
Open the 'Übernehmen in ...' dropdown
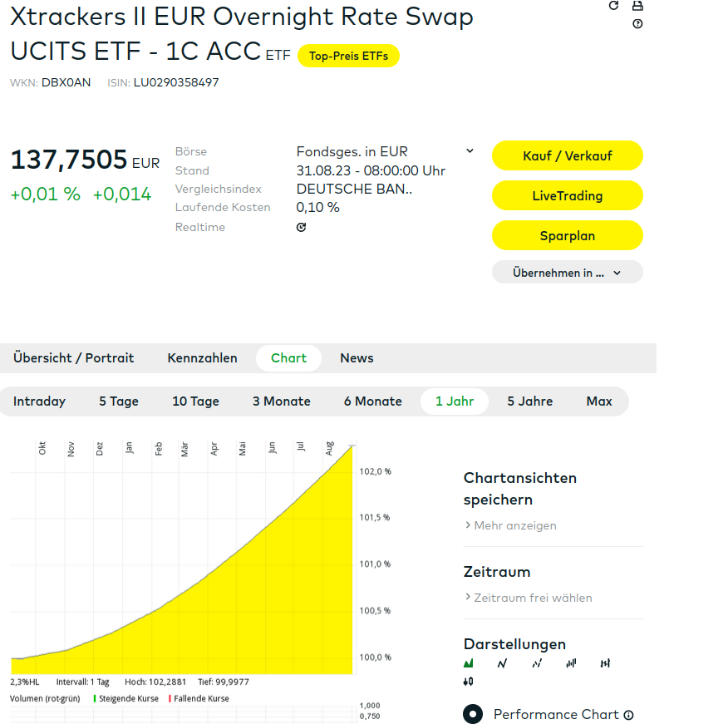click(568, 273)
